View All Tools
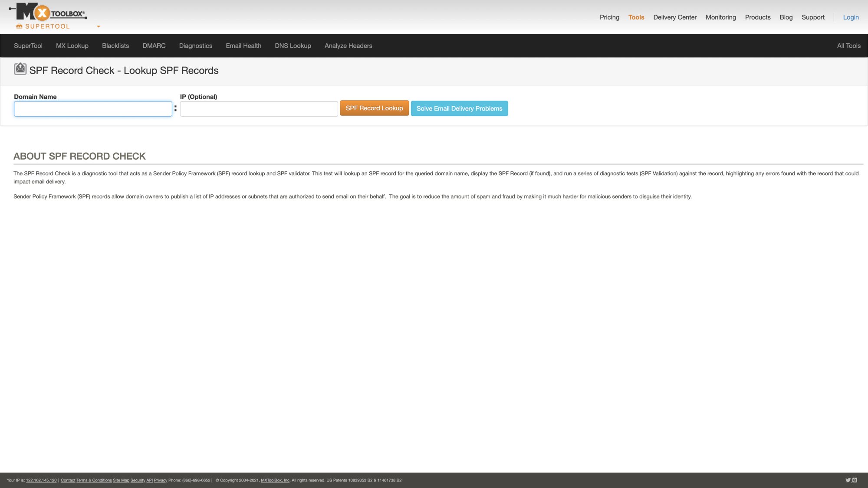The width and height of the screenshot is (868, 488). point(848,46)
